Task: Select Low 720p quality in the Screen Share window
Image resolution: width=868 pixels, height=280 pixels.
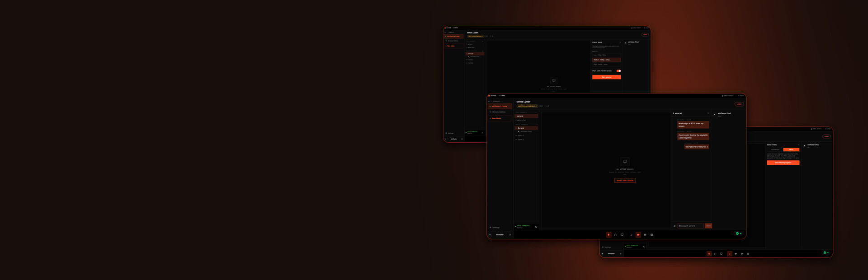Action: point(606,55)
